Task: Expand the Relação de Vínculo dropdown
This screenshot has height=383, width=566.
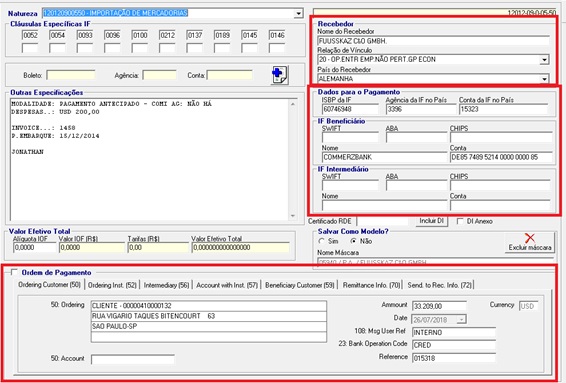Action: 544,60
